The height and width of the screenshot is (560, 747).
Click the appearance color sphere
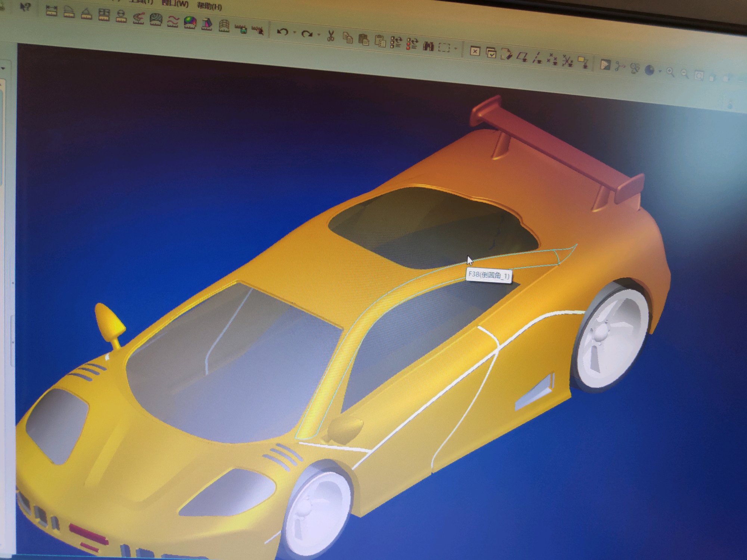tap(650, 70)
